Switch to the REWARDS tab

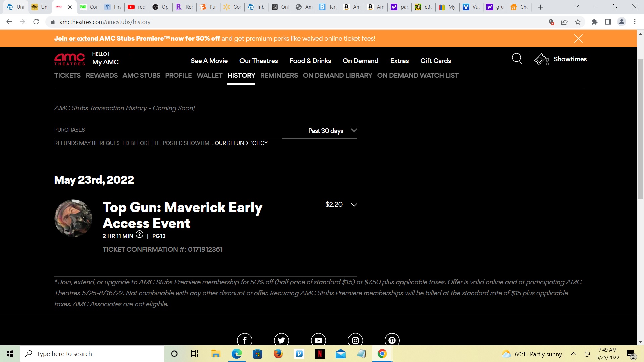click(x=102, y=75)
